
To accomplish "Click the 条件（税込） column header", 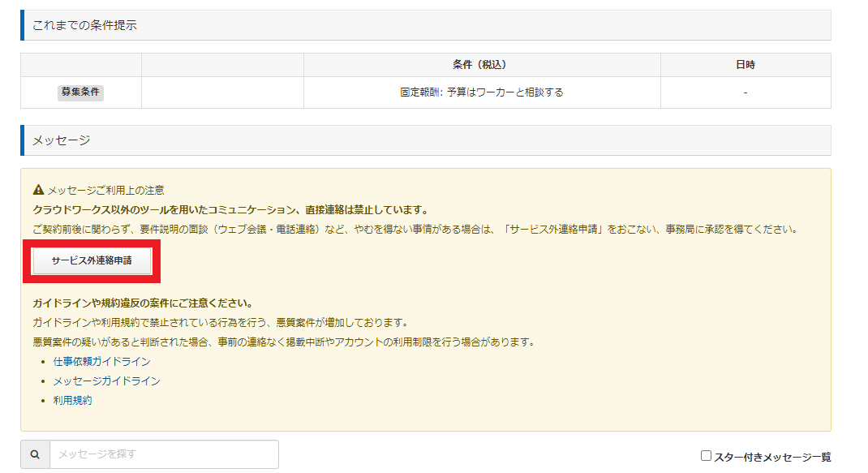I will tap(481, 65).
